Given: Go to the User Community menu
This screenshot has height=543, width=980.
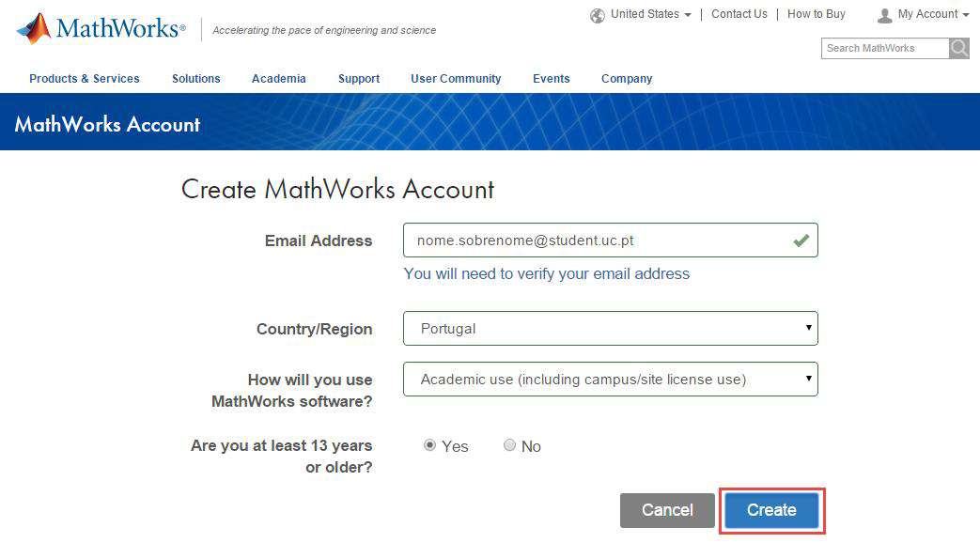Looking at the screenshot, I should (456, 79).
